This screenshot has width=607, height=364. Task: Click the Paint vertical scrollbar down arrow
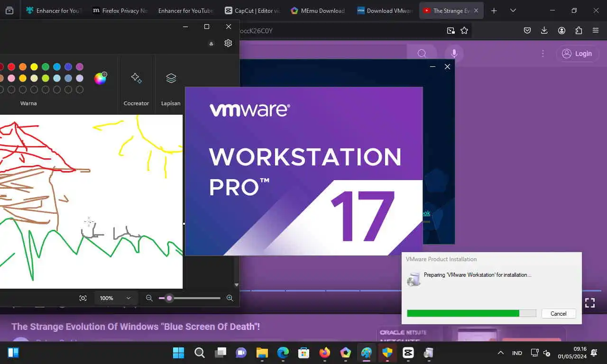point(237,285)
